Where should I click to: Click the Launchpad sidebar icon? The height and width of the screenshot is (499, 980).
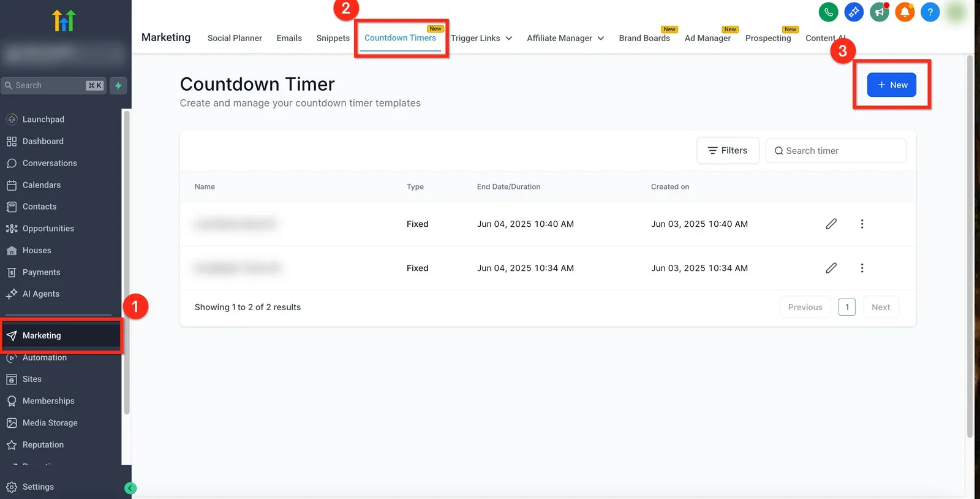coord(12,119)
